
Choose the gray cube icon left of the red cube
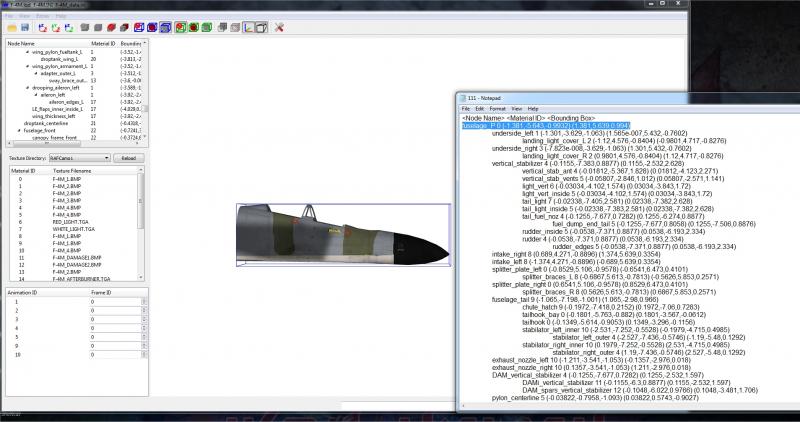[x=98, y=28]
